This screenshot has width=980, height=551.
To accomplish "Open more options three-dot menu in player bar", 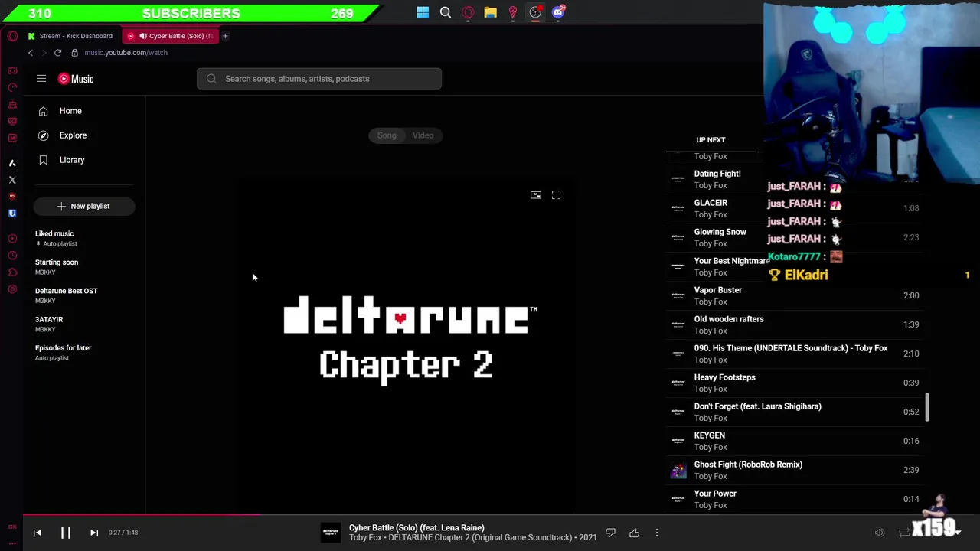I will coord(656,533).
